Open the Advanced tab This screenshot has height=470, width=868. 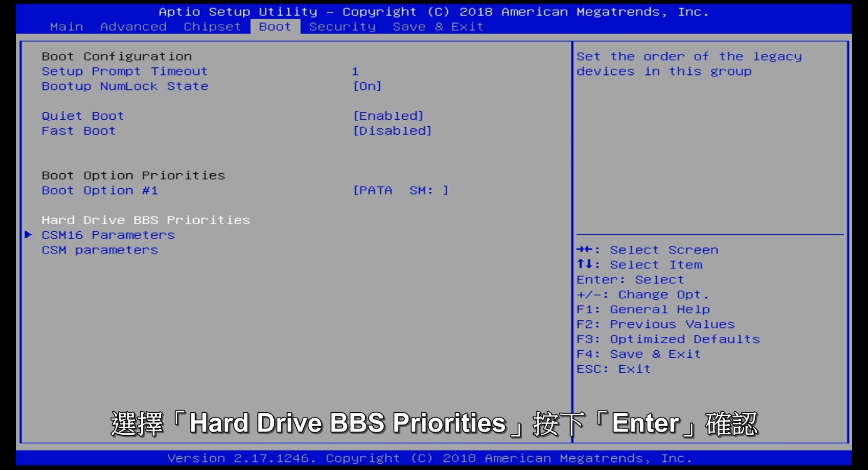[x=134, y=27]
